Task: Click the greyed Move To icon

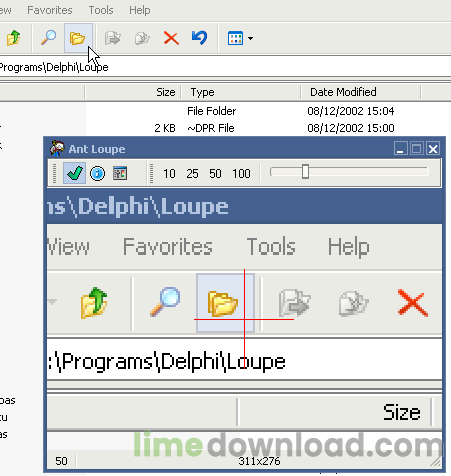Action: (113, 38)
